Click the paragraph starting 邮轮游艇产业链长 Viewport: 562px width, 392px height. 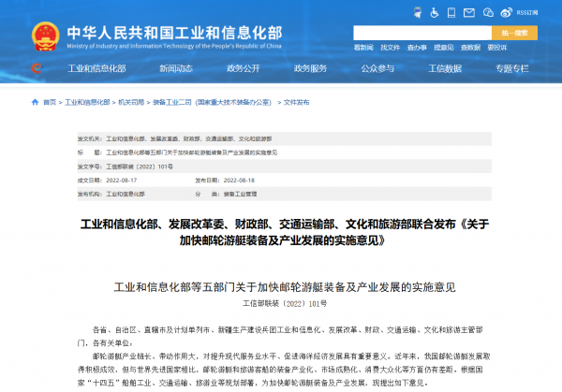(x=284, y=370)
